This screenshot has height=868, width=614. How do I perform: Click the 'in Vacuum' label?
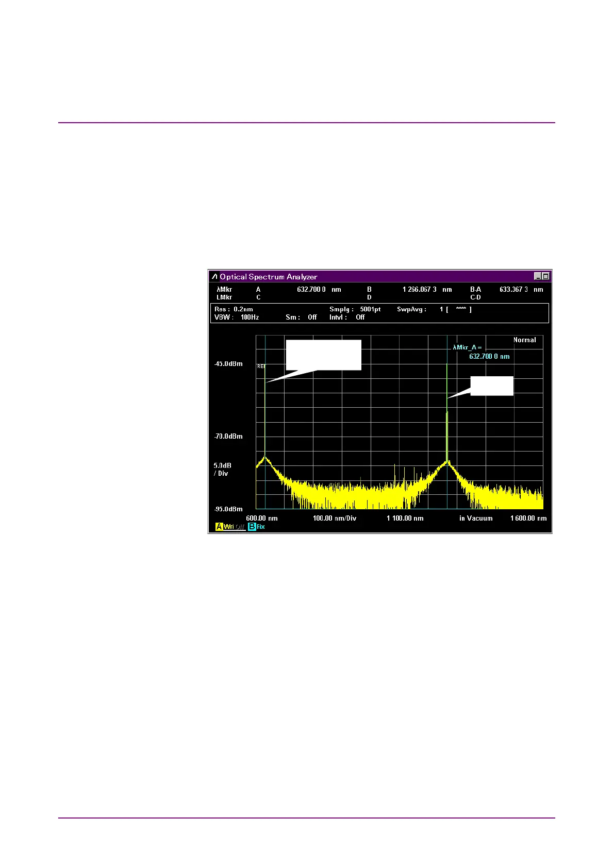[476, 519]
